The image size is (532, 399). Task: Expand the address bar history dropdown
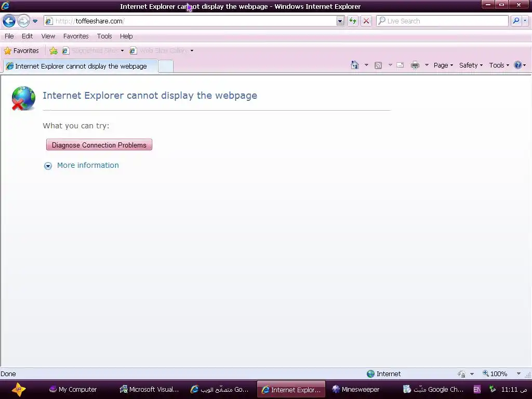340,21
